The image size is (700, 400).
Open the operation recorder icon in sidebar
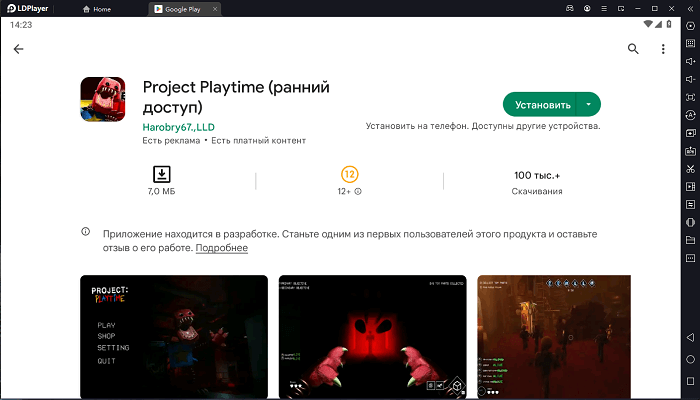tap(691, 204)
